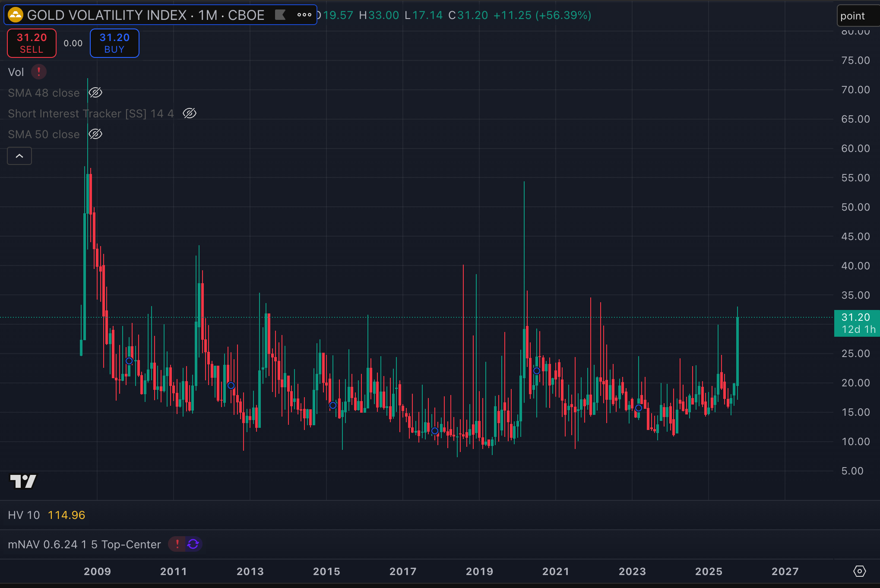Viewport: 880px width, 588px height.
Task: Click the purple mNAV refresh arrows icon
Action: (x=193, y=544)
